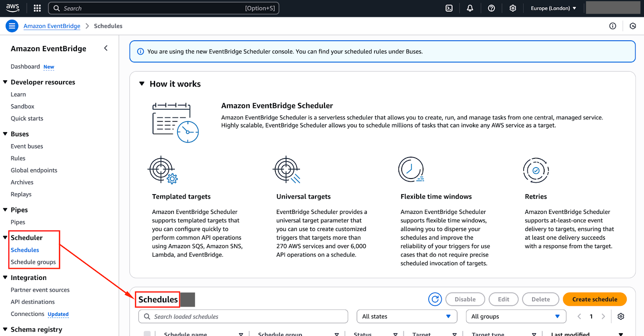Click the Flexible time windows clock icon

(x=411, y=170)
